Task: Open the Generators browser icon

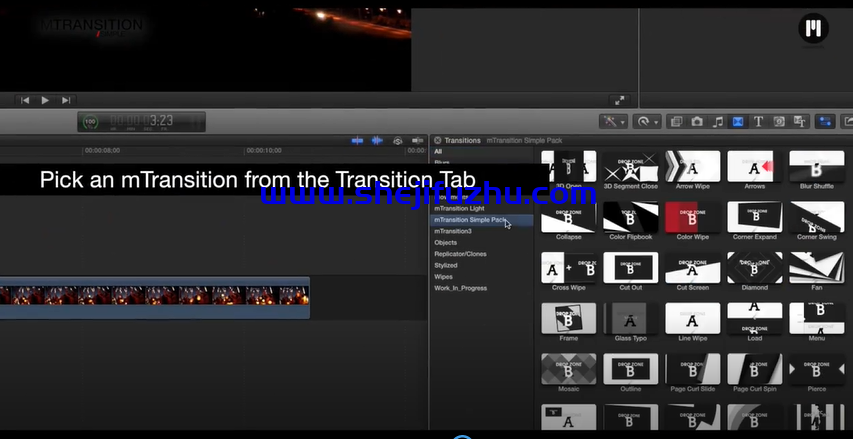Action: 779,122
